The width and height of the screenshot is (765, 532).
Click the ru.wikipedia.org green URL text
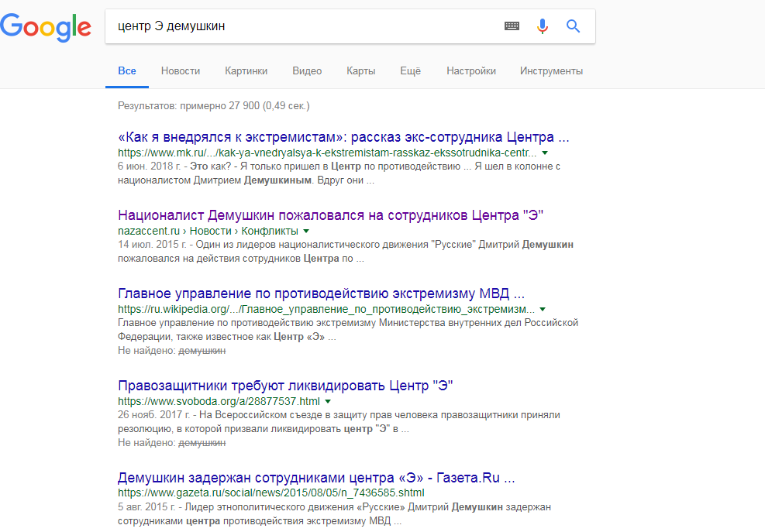(x=326, y=309)
